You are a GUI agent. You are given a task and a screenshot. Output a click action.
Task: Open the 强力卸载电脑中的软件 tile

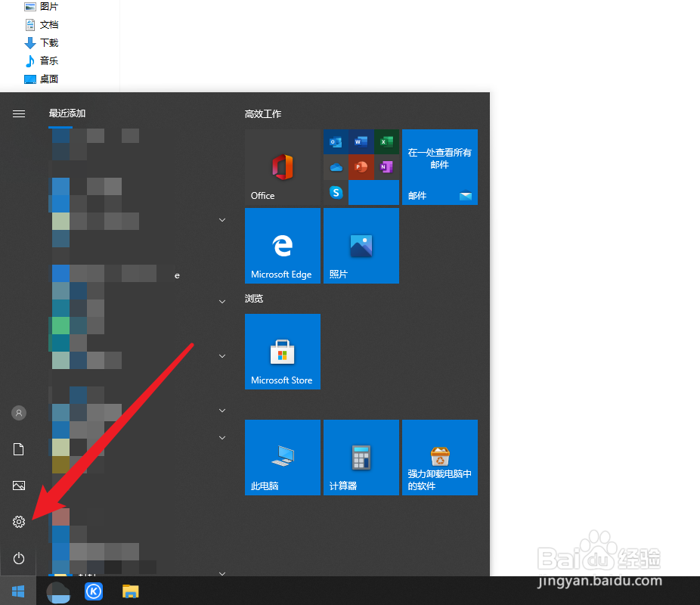440,458
